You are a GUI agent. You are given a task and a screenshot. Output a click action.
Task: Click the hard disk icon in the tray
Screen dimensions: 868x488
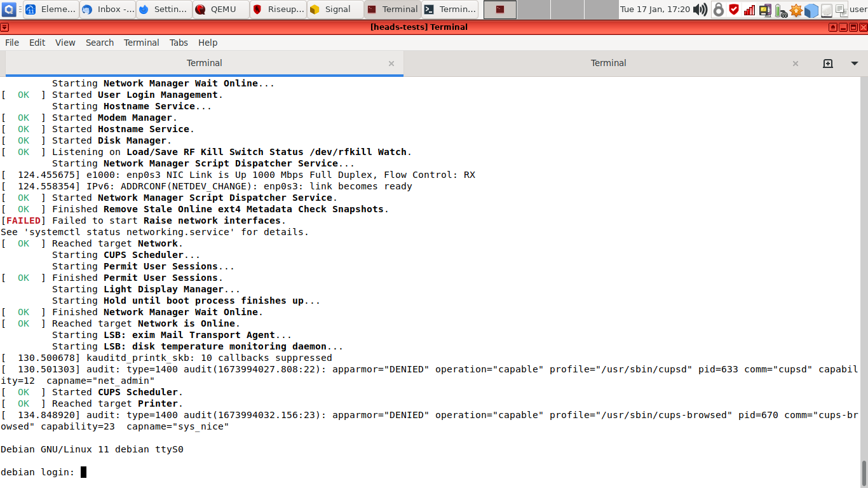click(827, 10)
